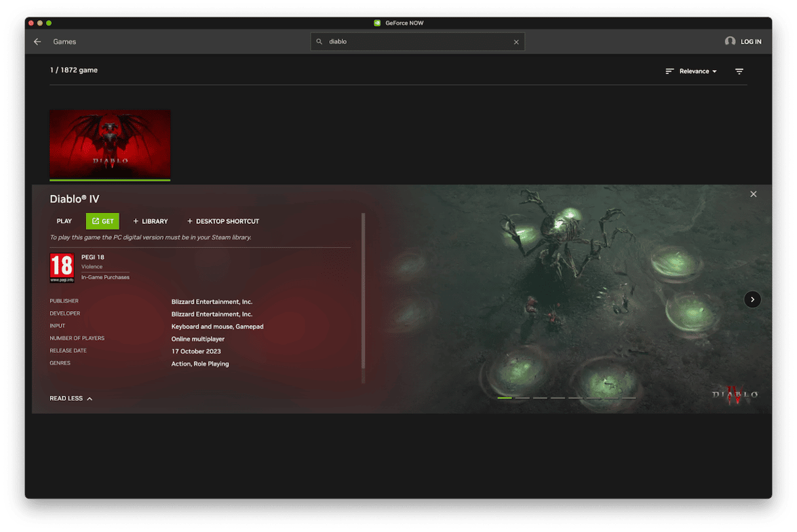Screen dimensions: 797x532
Task: Go to next screenshot with arrow
Action: 752,299
